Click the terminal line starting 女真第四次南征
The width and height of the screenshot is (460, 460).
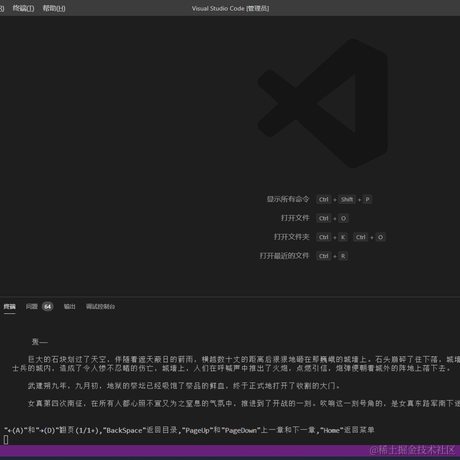pyautogui.click(x=244, y=403)
